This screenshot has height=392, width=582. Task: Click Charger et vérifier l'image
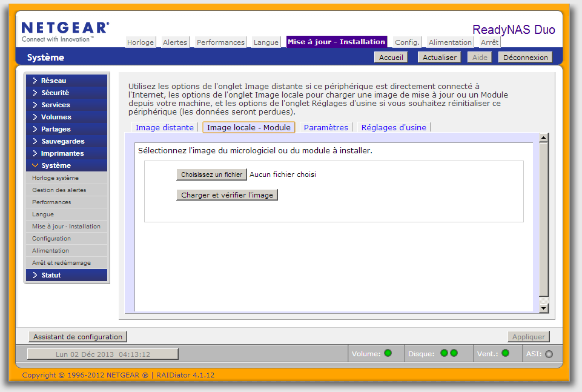pos(227,195)
